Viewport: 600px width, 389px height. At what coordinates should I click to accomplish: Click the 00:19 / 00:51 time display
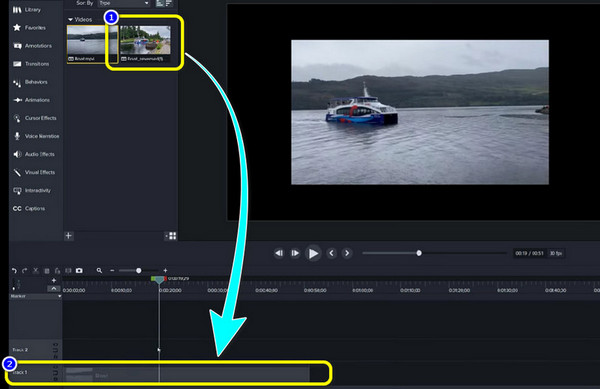529,253
